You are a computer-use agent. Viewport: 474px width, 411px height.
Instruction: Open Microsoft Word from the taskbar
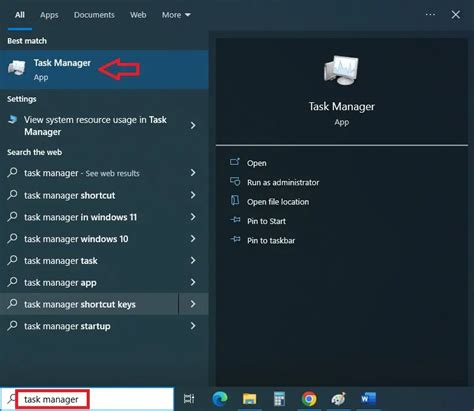pos(368,398)
